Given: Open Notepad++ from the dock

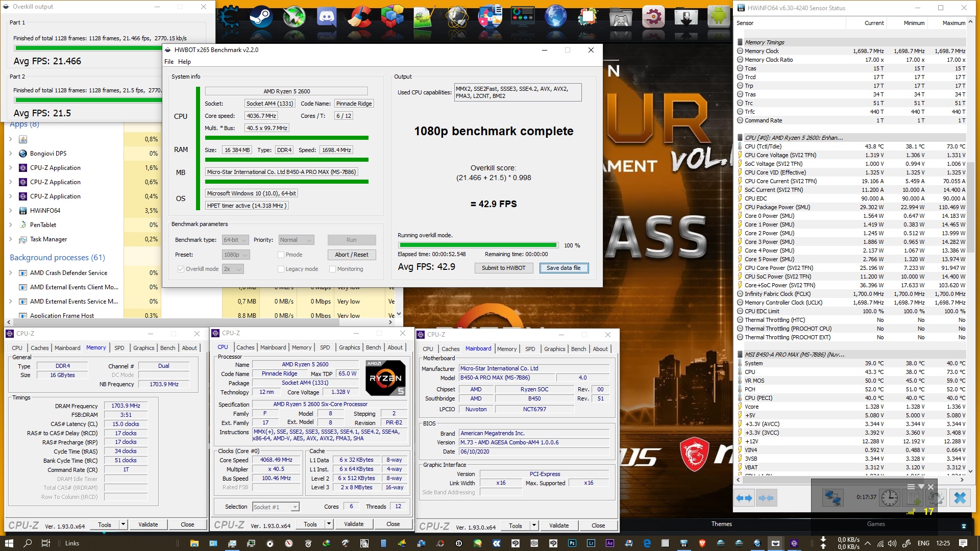Looking at the screenshot, I should pyautogui.click(x=425, y=16).
